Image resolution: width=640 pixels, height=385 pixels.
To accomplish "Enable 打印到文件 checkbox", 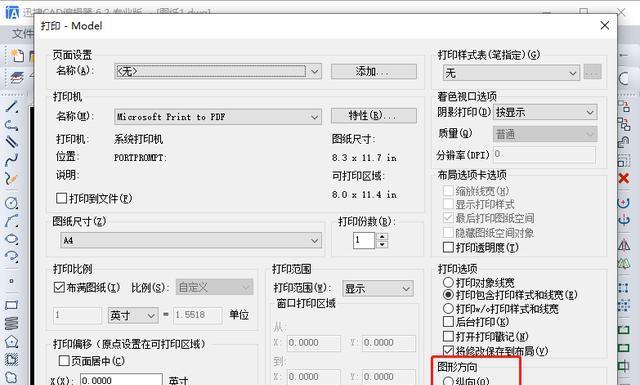I will coord(61,198).
